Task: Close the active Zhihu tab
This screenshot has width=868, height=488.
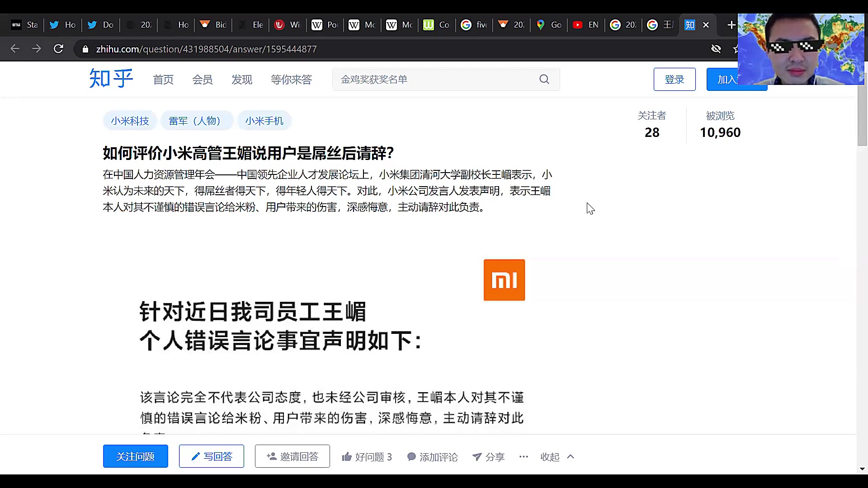Action: (706, 25)
